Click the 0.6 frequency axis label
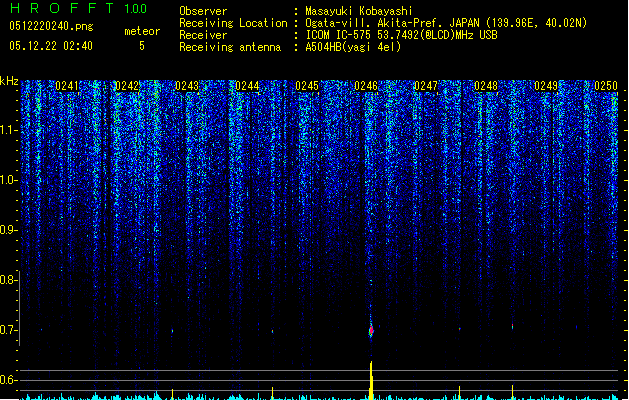This screenshot has height=400, width=629. click(x=8, y=380)
